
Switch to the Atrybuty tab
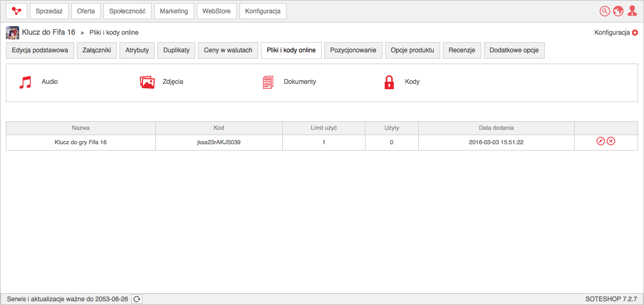137,50
